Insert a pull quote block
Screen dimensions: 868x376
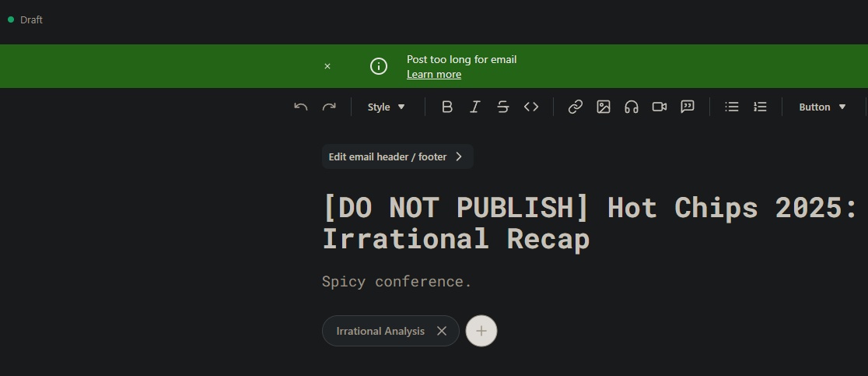click(688, 107)
